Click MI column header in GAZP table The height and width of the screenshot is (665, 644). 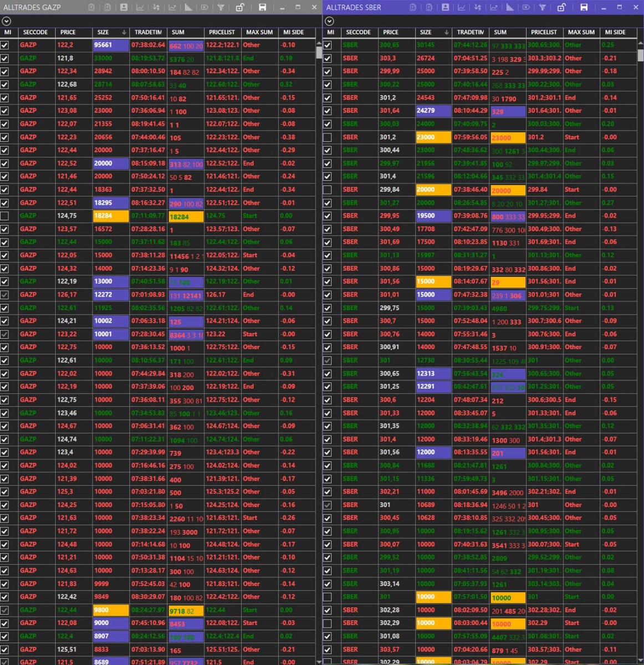(x=8, y=32)
